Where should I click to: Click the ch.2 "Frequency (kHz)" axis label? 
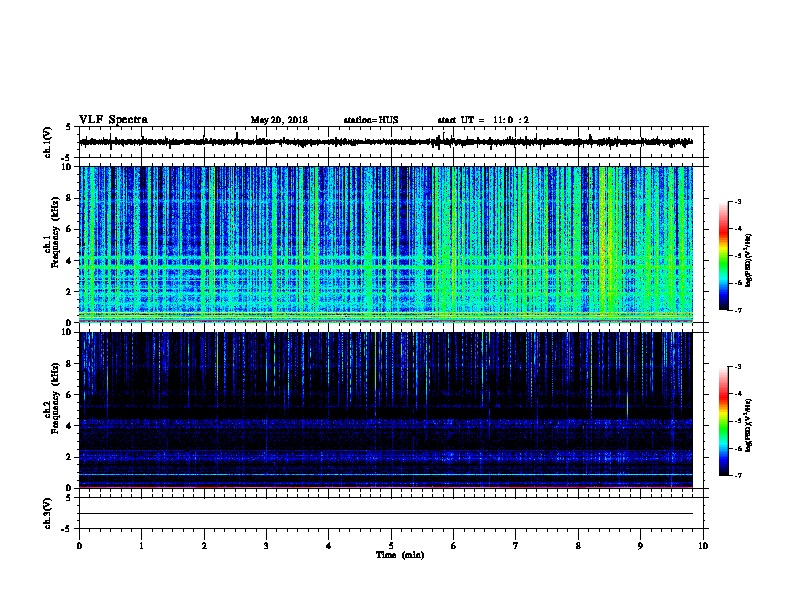click(55, 398)
